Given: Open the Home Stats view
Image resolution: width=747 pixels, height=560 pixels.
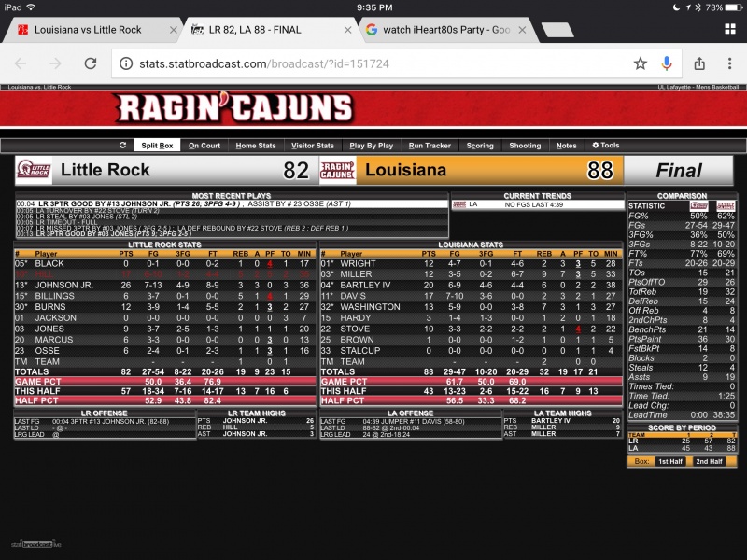Looking at the screenshot, I should pyautogui.click(x=255, y=146).
